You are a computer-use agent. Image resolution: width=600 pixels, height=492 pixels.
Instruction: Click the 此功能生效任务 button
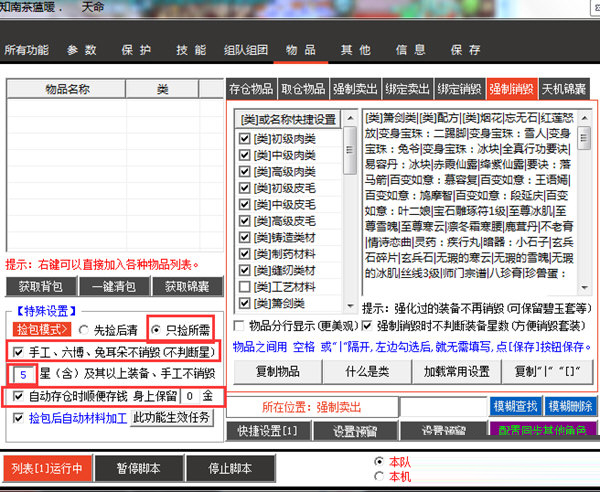(x=171, y=417)
